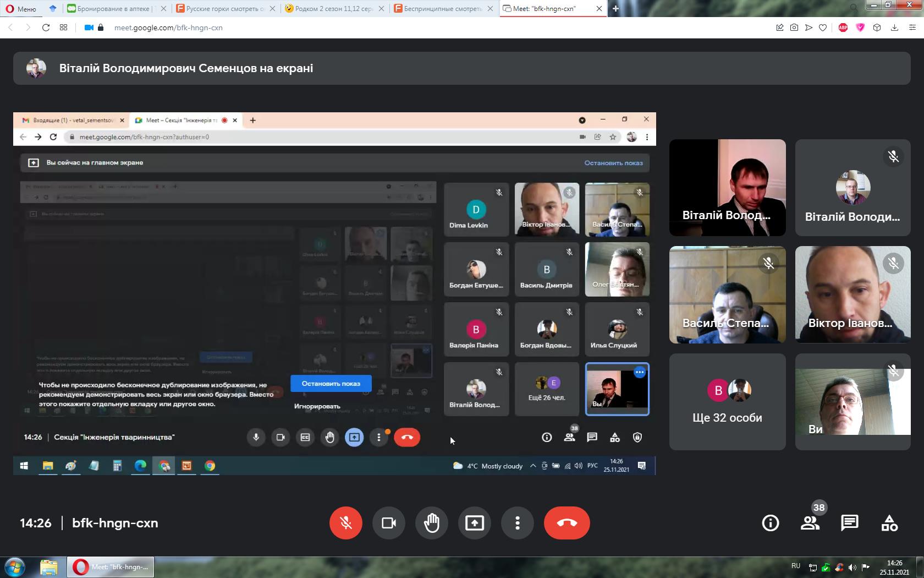Open meeting details info panel
The width and height of the screenshot is (924, 578).
coord(771,523)
